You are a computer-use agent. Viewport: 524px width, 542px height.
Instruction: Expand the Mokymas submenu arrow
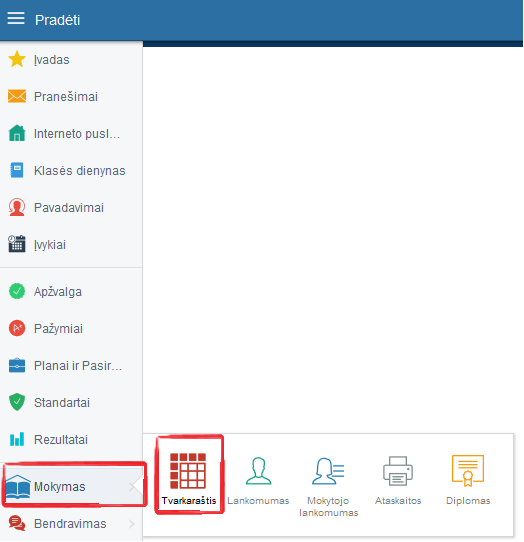click(132, 487)
